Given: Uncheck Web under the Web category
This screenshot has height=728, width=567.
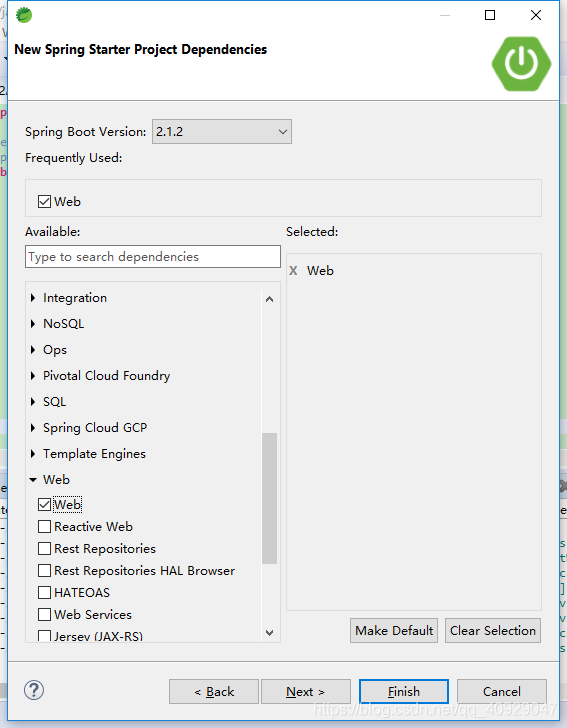Looking at the screenshot, I should [45, 504].
